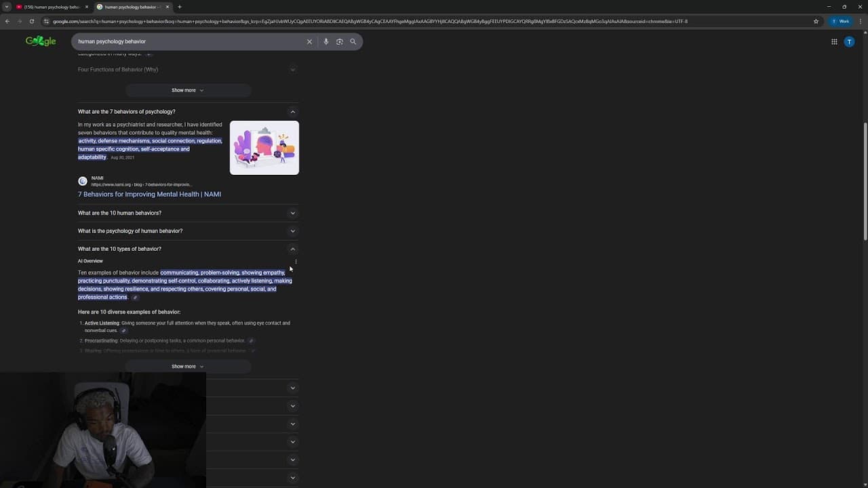The image size is (868, 488).
Task: Clear the search query with the X
Action: (x=309, y=41)
